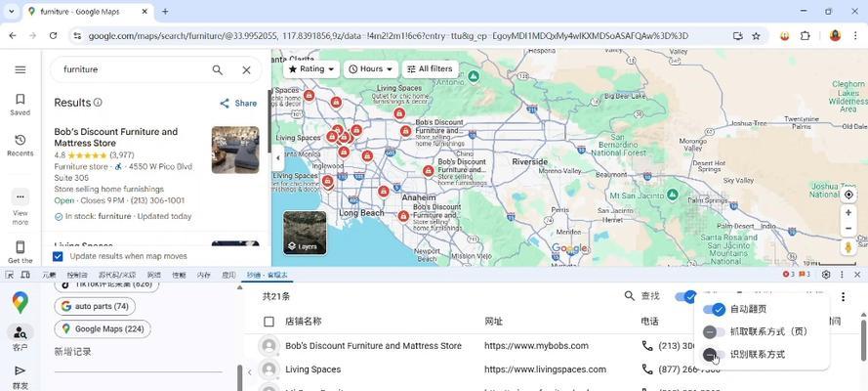
Task: Open the 客户 section in extension sidebar
Action: click(x=20, y=338)
